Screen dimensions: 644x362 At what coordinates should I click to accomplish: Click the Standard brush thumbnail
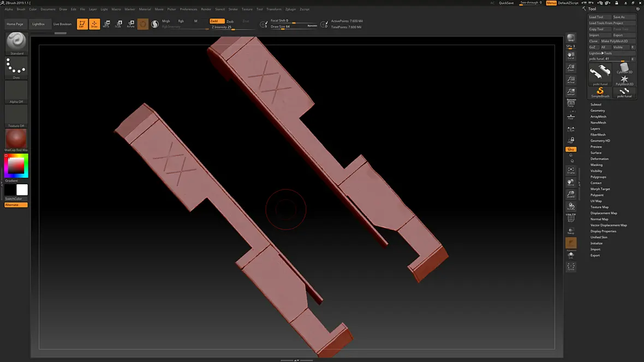(x=16, y=44)
